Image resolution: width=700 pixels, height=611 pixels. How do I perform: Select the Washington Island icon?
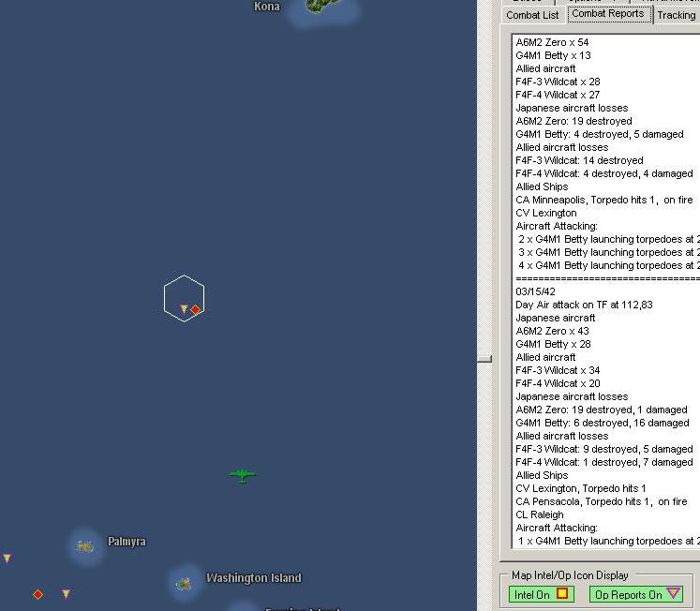point(184,583)
